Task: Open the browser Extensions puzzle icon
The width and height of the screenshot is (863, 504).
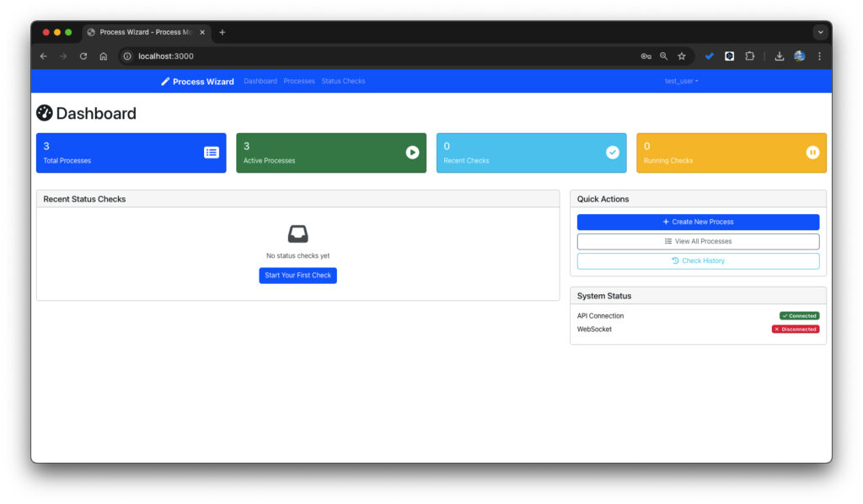Action: point(749,56)
